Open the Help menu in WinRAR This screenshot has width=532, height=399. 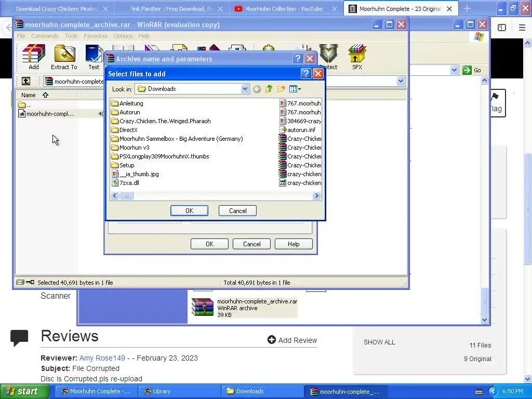pos(144,36)
